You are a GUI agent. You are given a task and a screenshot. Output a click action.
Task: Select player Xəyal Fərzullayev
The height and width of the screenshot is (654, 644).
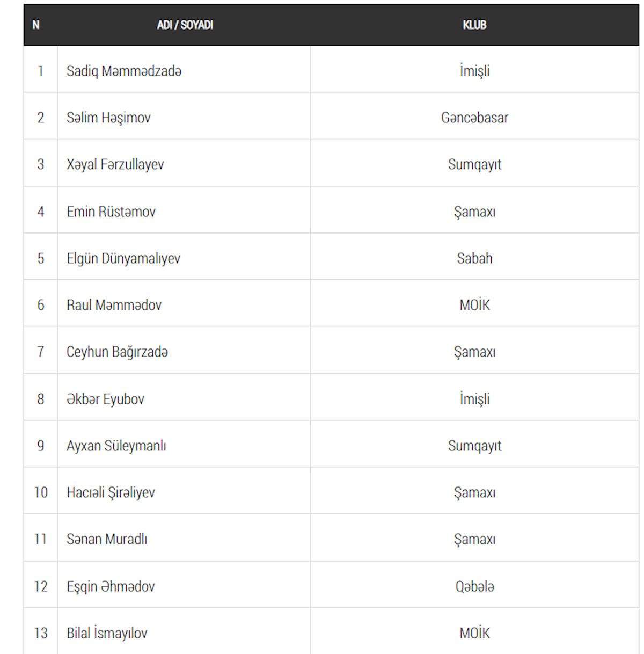pyautogui.click(x=115, y=164)
